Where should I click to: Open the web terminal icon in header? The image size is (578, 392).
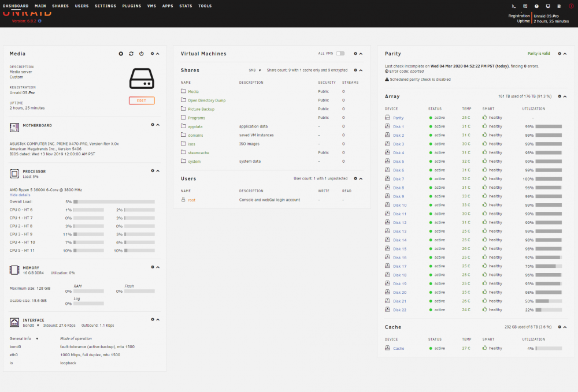click(513, 6)
